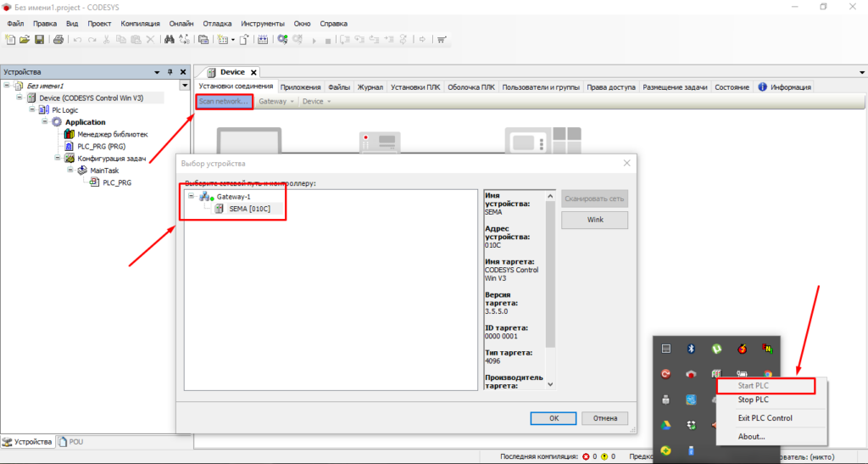
Task: Click the Open project folder icon
Action: click(x=25, y=39)
